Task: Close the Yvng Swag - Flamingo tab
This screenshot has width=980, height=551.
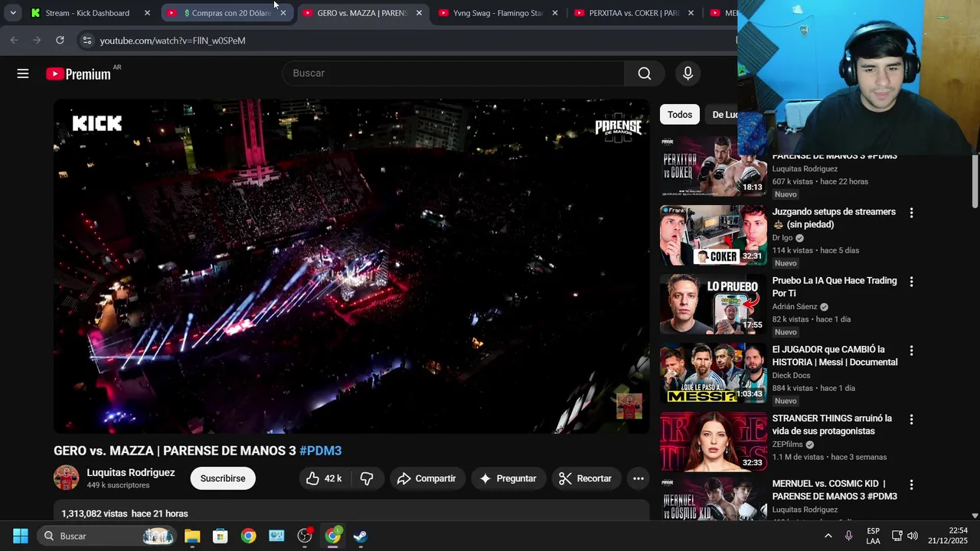Action: (x=555, y=13)
